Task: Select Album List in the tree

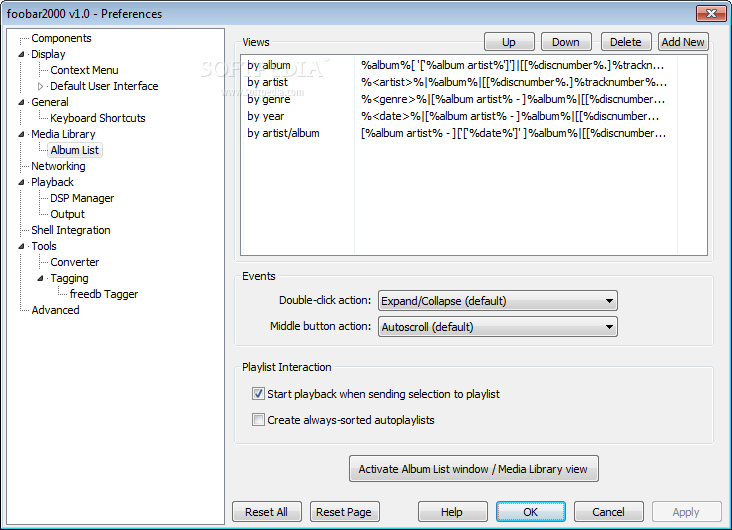Action: pos(75,150)
